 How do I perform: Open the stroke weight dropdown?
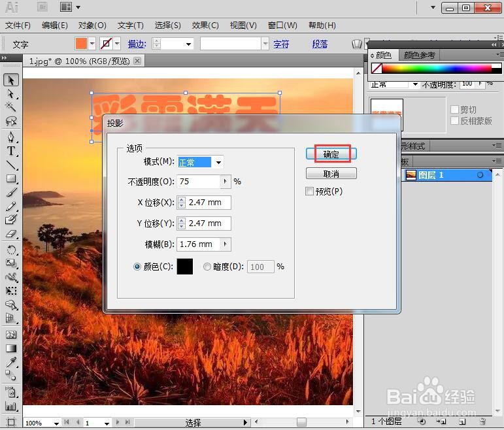click(x=188, y=44)
